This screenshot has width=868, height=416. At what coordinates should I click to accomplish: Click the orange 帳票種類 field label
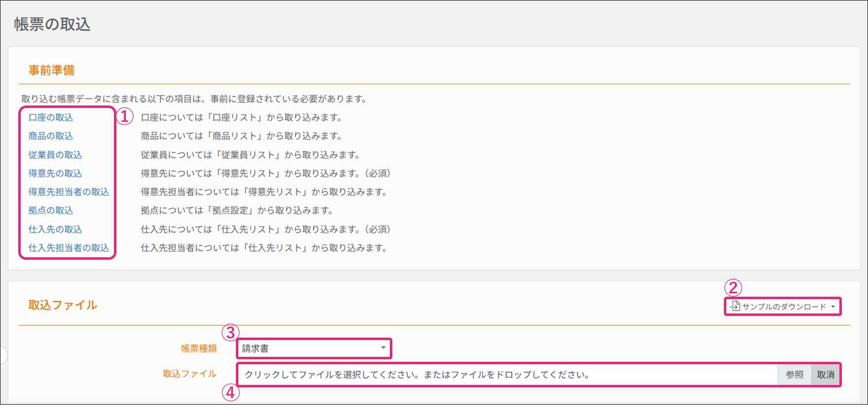199,348
